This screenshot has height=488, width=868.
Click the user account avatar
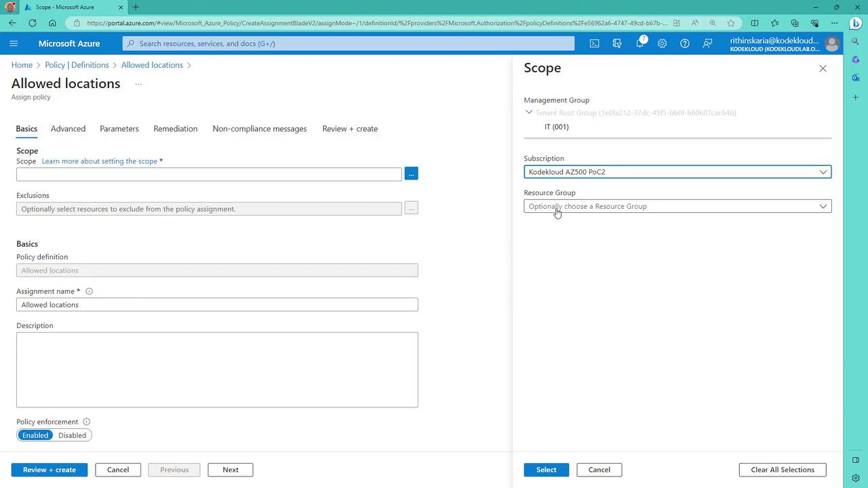pos(832,44)
